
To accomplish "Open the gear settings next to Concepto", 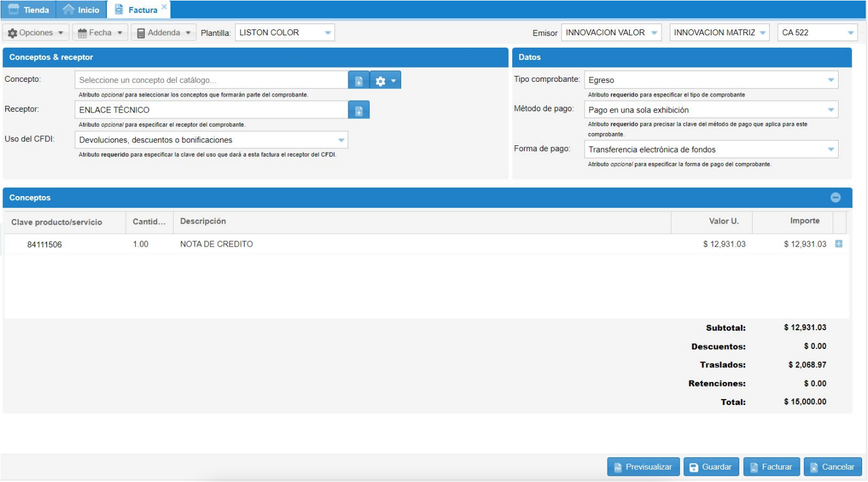I will coord(385,81).
